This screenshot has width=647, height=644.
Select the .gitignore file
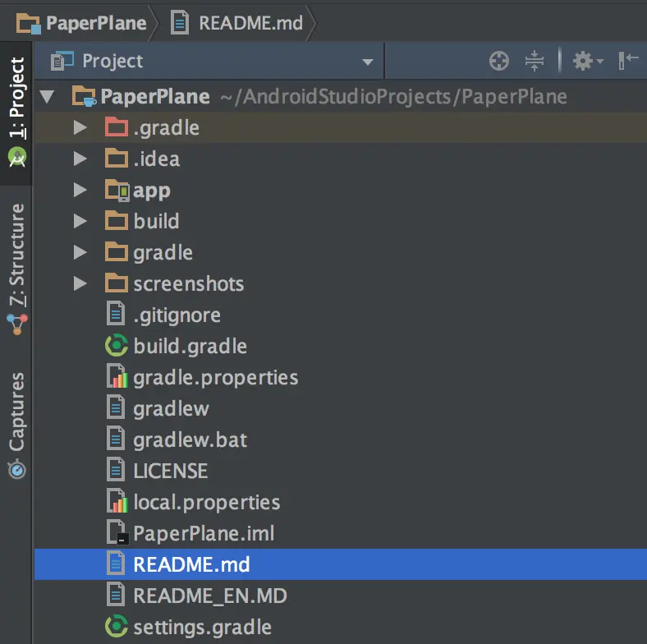click(177, 315)
